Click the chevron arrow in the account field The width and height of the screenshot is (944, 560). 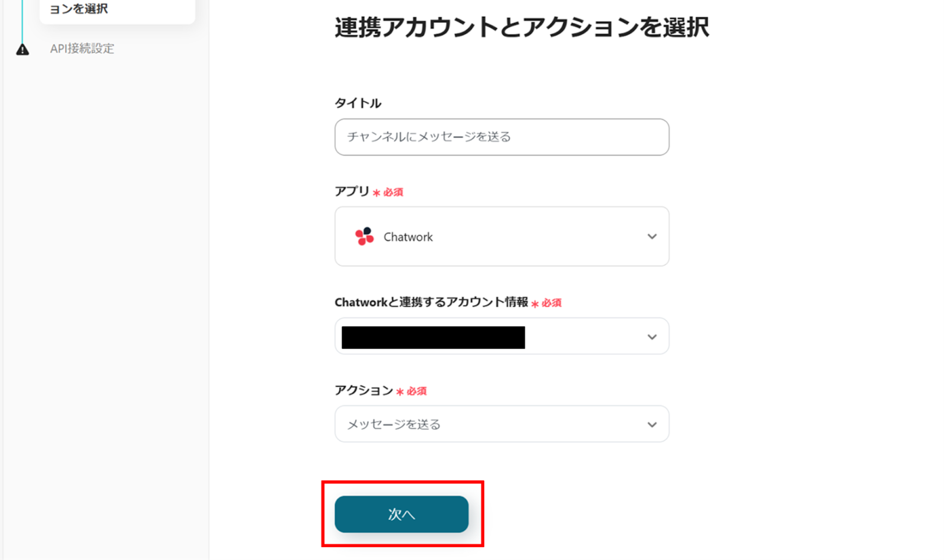[x=651, y=337]
